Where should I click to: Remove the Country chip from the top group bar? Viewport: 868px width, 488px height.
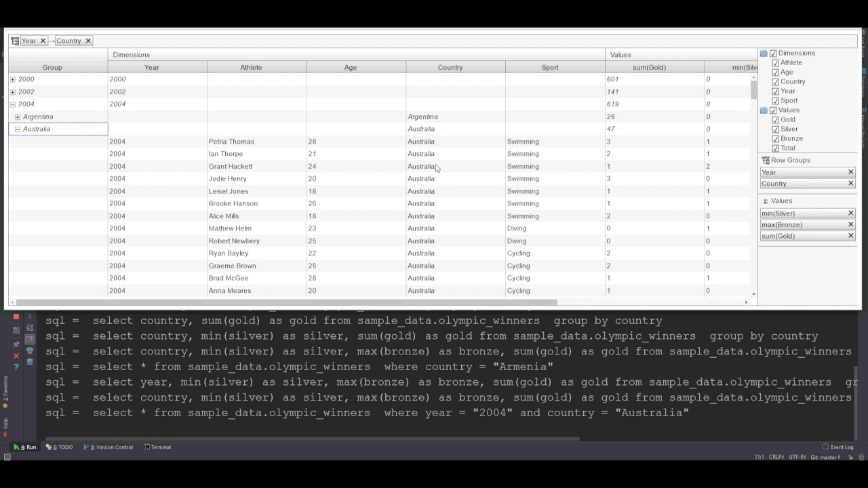[88, 41]
